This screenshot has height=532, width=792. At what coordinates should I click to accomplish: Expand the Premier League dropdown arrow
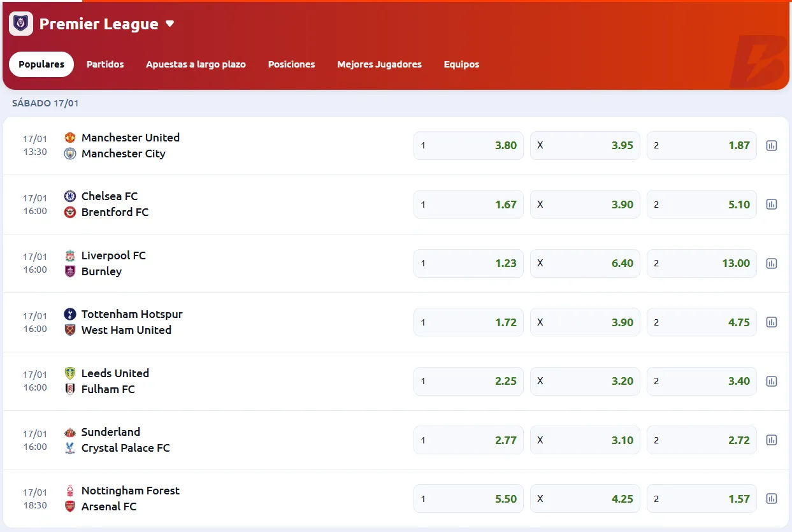[169, 24]
